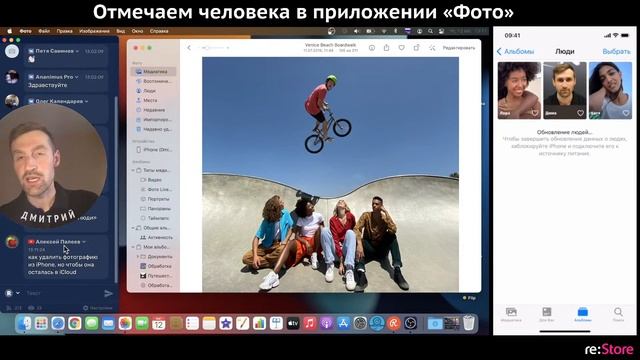
Task: Open the Петя Саввиев chat dropdown
Action: click(77, 51)
